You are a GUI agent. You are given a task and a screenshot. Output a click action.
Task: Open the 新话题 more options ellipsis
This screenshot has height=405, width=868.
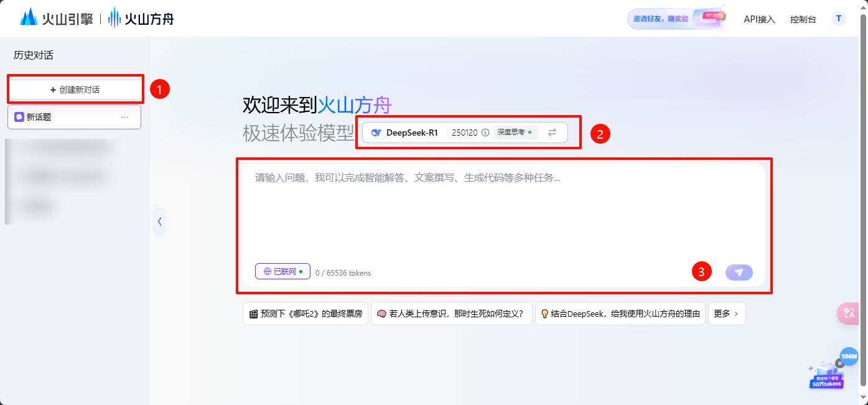point(125,117)
